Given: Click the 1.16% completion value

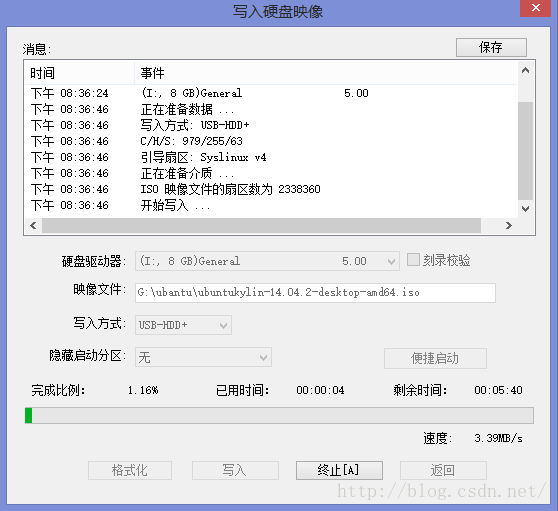Looking at the screenshot, I should tap(143, 390).
